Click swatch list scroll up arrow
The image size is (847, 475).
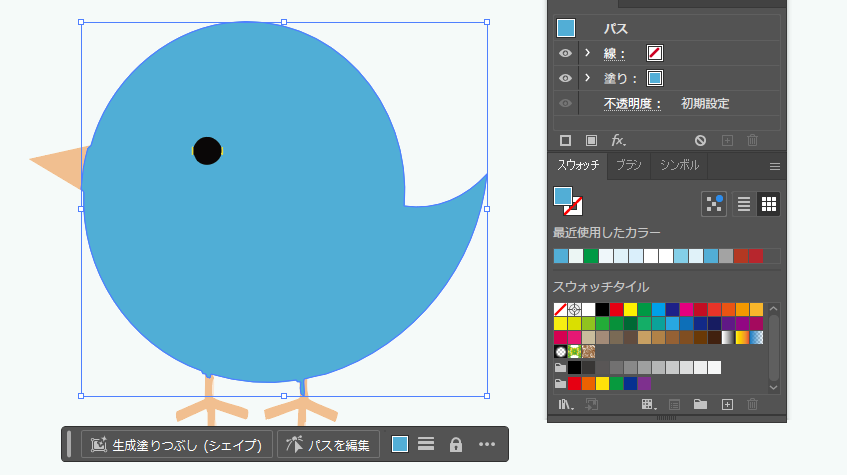774,309
